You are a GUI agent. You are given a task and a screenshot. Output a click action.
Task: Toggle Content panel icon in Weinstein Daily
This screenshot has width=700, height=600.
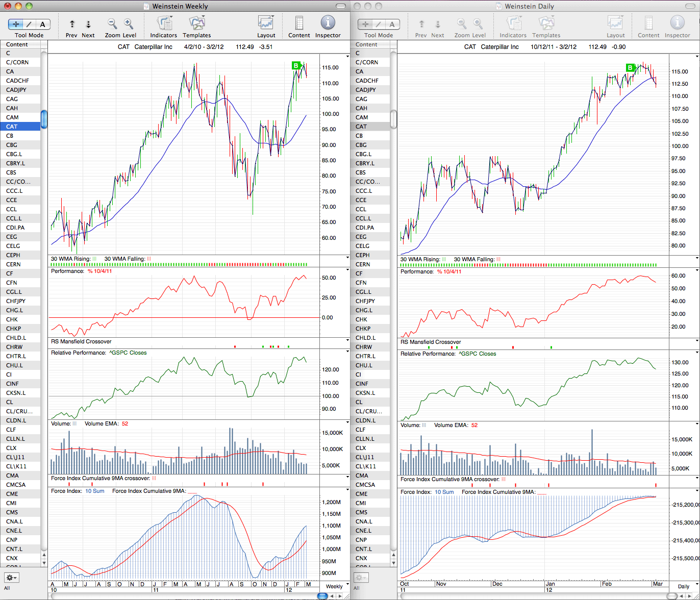tap(648, 23)
